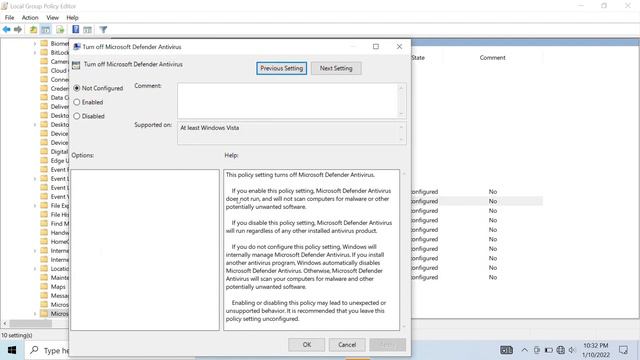Click the Cancel button
Viewport: 640px width, 360px height.
tap(347, 344)
